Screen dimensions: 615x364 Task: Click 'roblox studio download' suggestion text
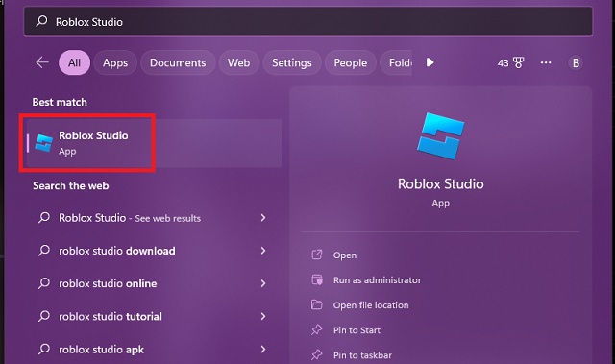117,251
